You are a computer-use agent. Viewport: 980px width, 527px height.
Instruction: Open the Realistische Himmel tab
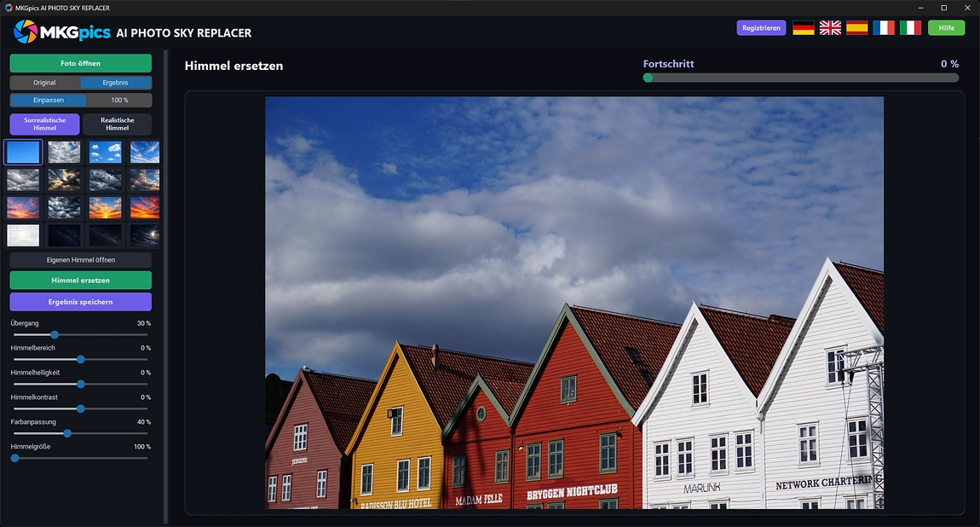(117, 124)
